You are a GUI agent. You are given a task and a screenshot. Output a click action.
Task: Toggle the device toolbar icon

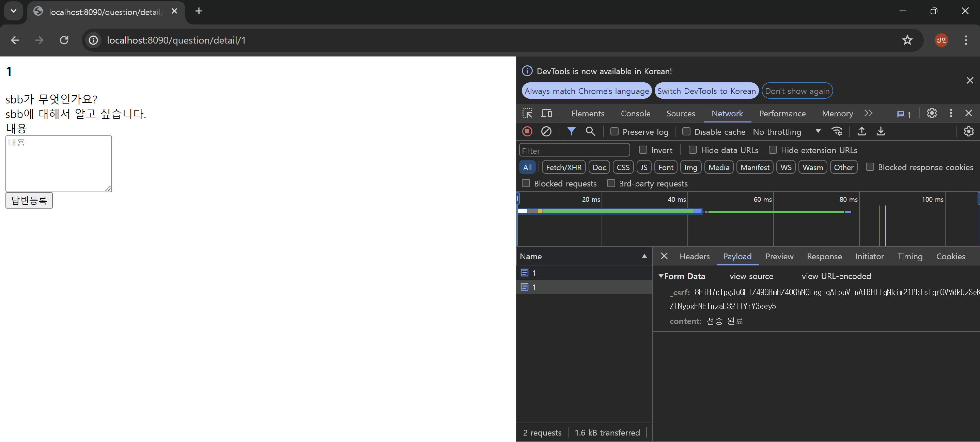pos(546,113)
